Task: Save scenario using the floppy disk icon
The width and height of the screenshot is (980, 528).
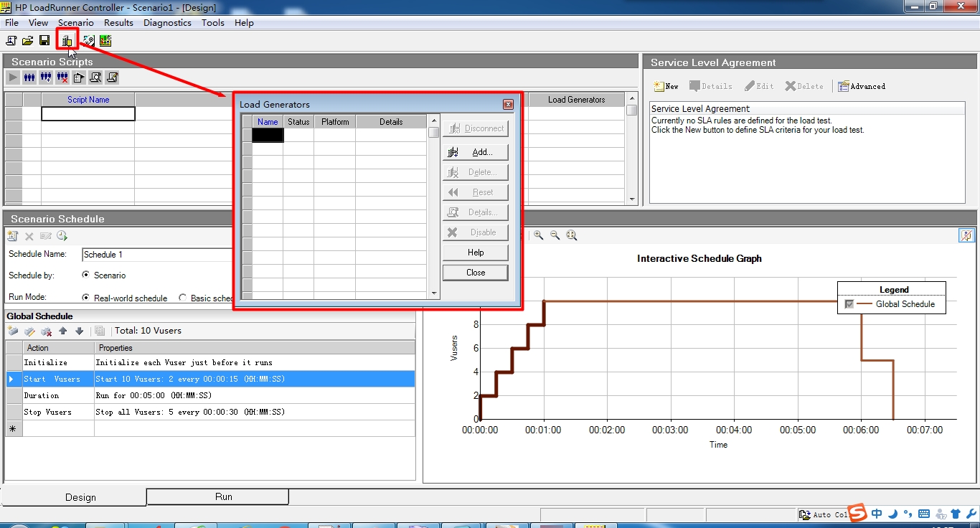Action: pos(44,41)
